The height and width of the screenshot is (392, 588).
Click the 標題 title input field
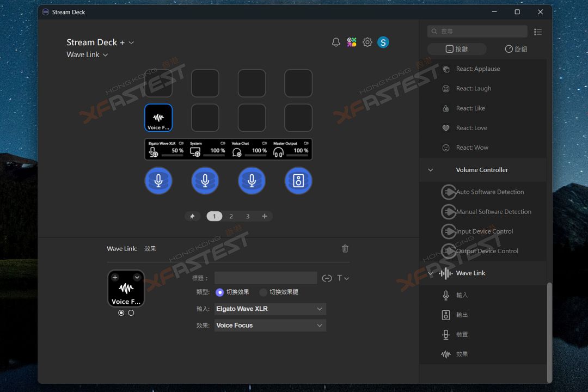(x=266, y=278)
